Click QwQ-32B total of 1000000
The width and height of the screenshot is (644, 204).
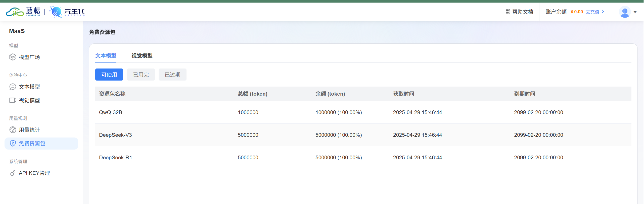pyautogui.click(x=248, y=112)
